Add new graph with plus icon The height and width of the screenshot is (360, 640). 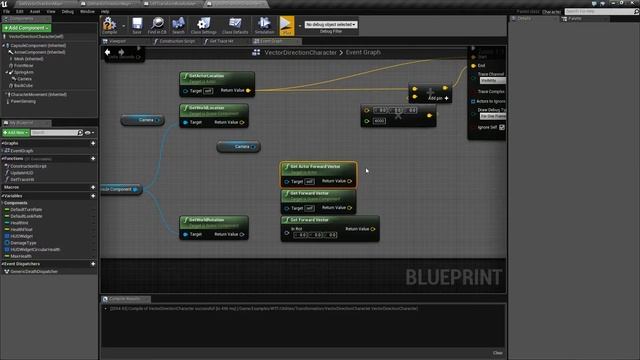[x=93, y=143]
